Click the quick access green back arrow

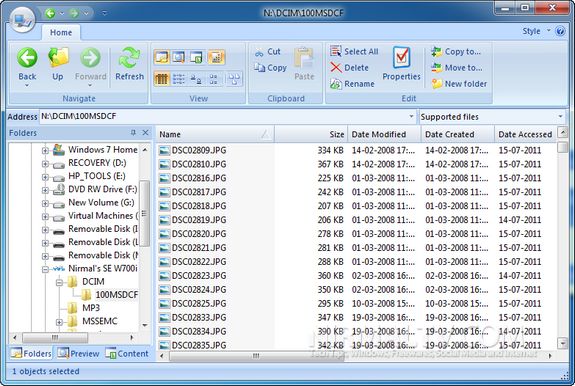click(x=50, y=14)
